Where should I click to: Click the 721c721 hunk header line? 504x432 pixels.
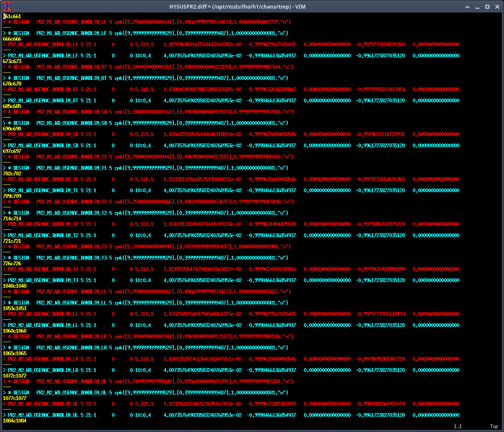12,241
